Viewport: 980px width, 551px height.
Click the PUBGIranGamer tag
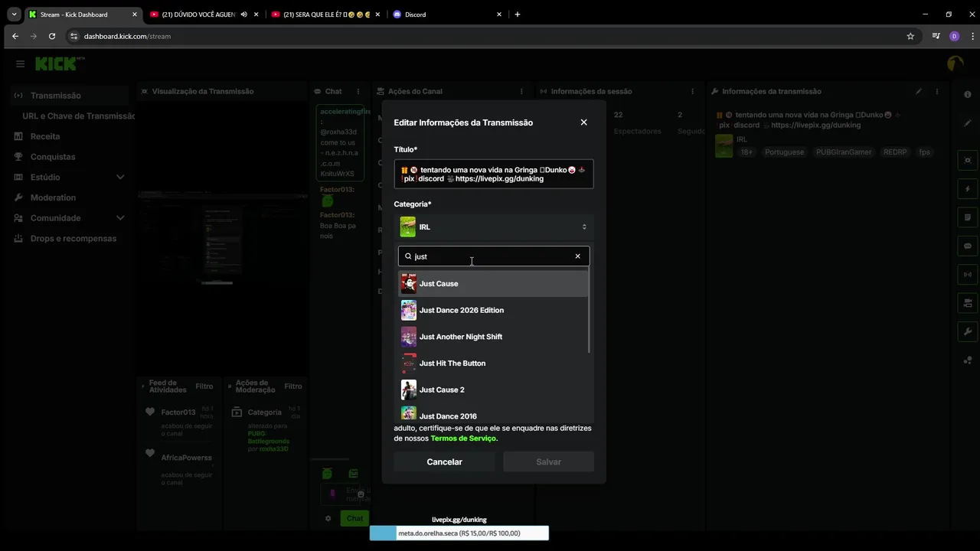(844, 152)
